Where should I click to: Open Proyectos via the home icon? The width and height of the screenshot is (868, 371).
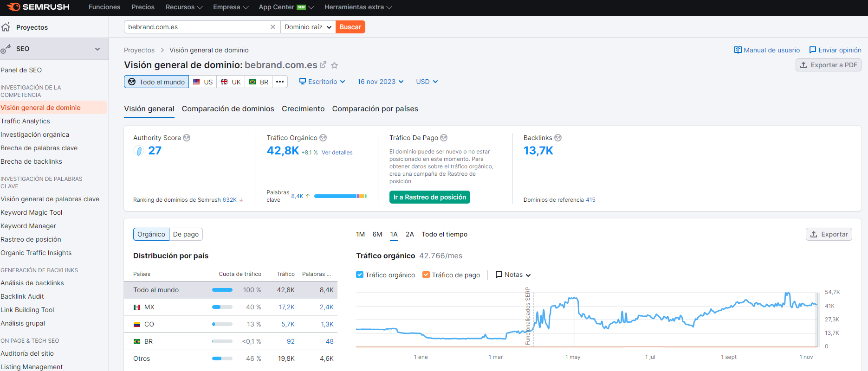[6, 27]
